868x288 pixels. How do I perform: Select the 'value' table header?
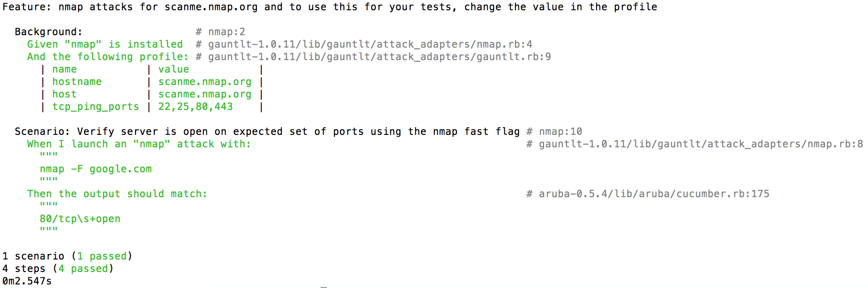[173, 69]
